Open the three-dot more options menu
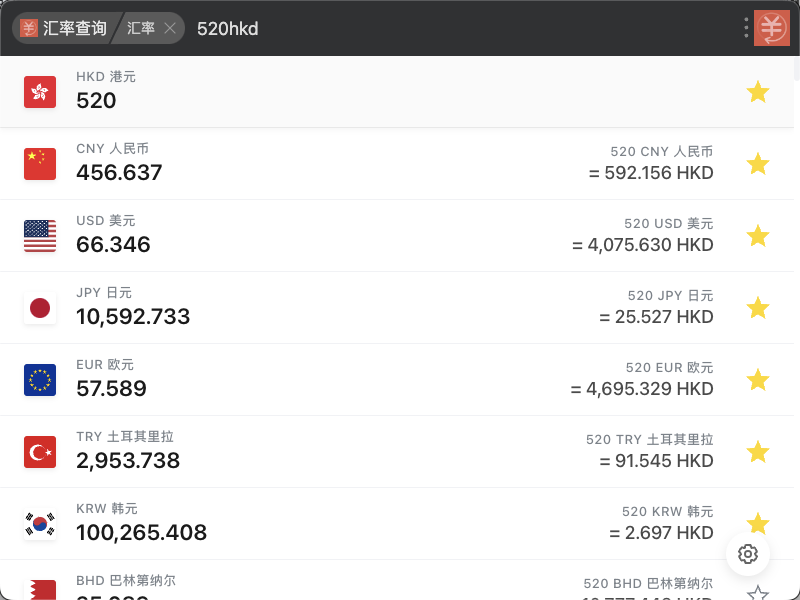This screenshot has height=600, width=800. (x=746, y=28)
